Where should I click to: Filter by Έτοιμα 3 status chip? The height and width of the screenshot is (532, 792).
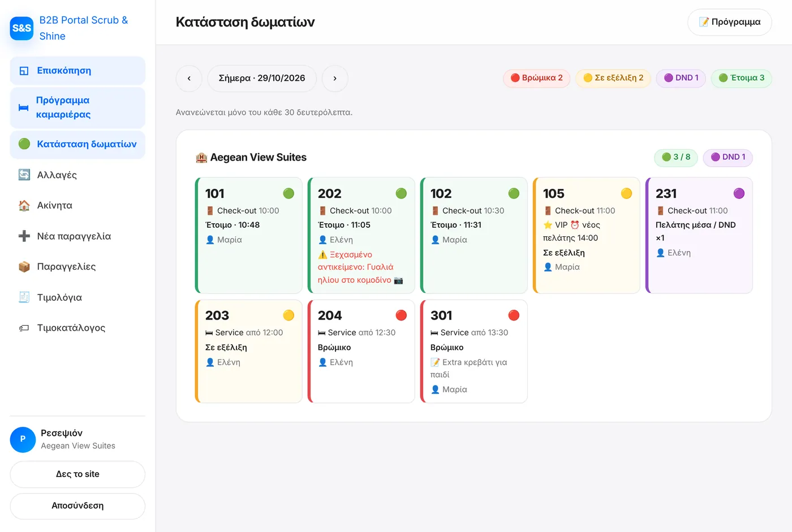click(x=741, y=78)
